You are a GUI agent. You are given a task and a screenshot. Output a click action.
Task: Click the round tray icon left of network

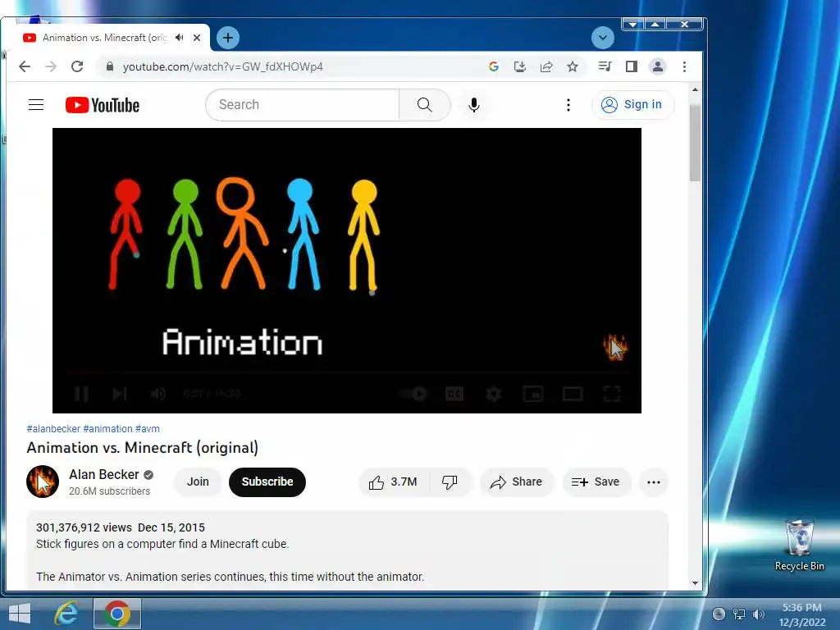tap(719, 614)
